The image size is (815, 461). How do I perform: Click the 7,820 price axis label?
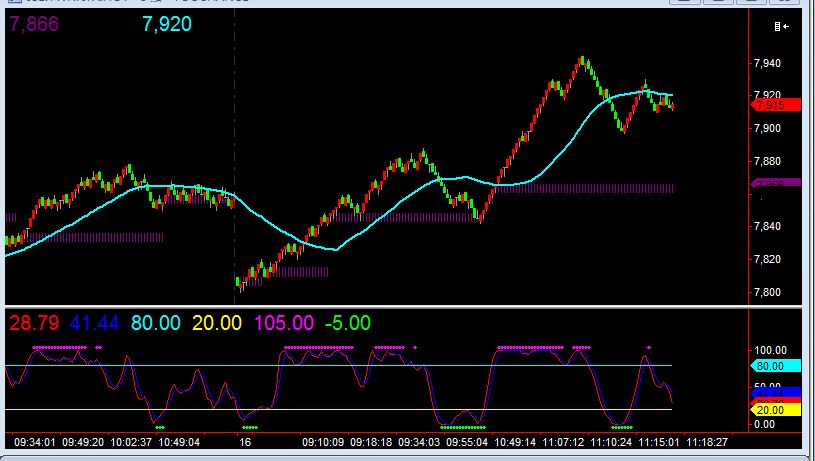click(767, 259)
